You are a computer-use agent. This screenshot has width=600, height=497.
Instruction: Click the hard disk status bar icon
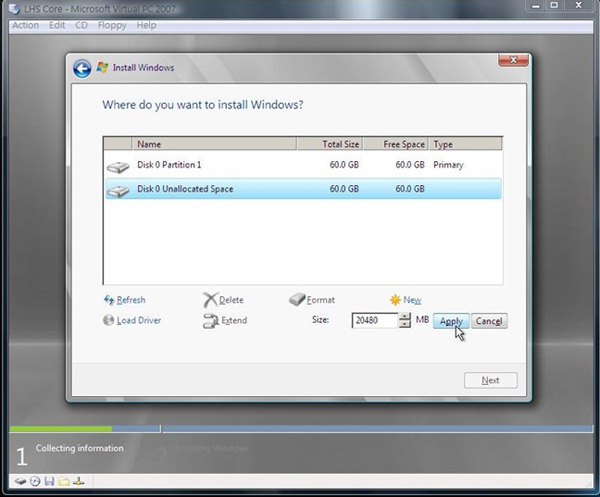[x=21, y=482]
